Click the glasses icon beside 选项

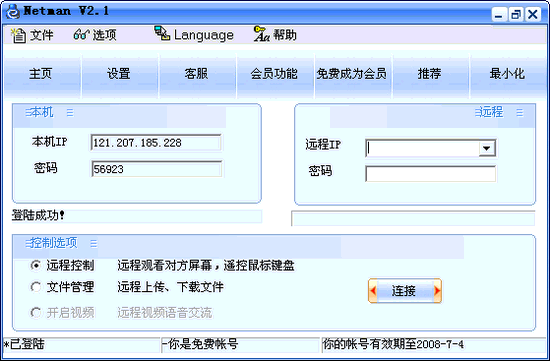[x=81, y=35]
